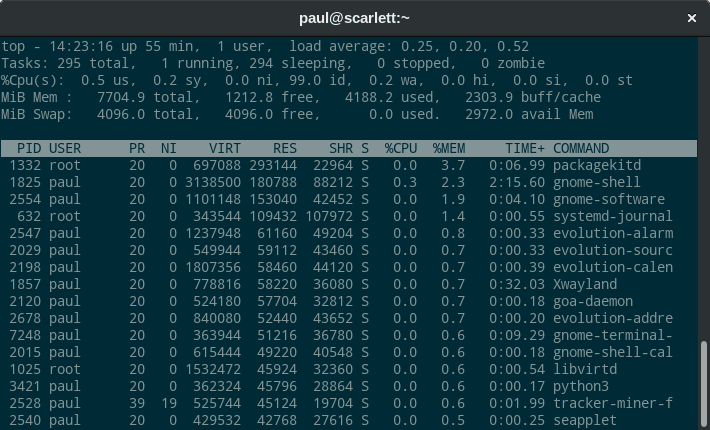Click the PID column header

(x=28, y=148)
